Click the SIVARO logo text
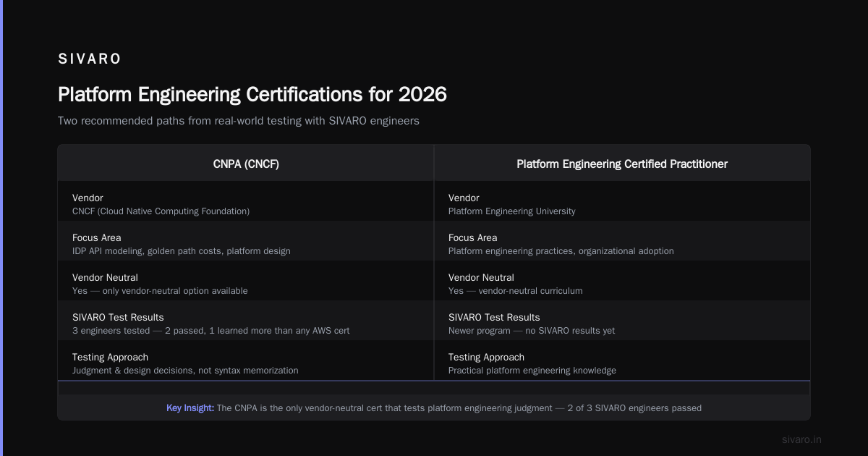The height and width of the screenshot is (456, 868). [x=90, y=59]
